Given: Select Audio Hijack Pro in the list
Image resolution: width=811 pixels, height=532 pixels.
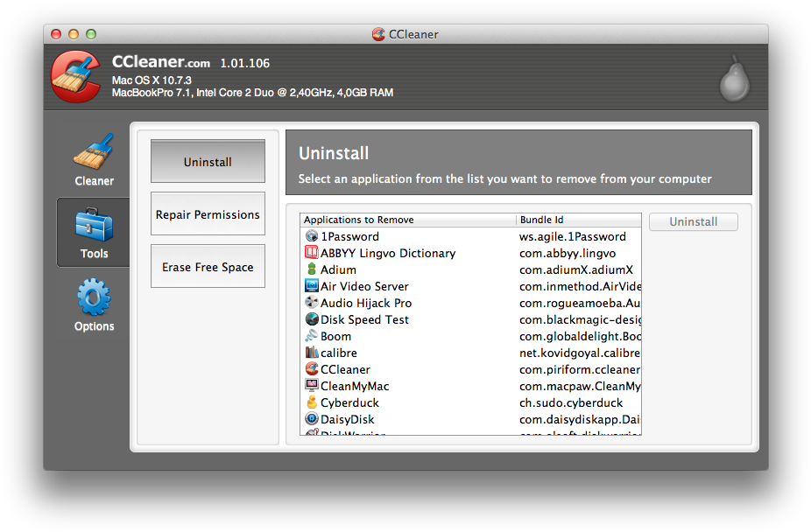Looking at the screenshot, I should tap(366, 303).
